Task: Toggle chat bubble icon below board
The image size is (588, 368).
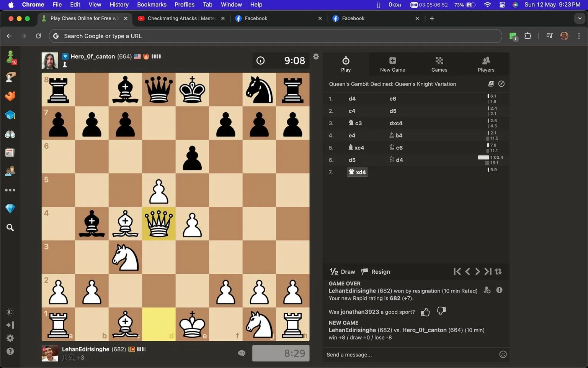Action: pos(242,353)
